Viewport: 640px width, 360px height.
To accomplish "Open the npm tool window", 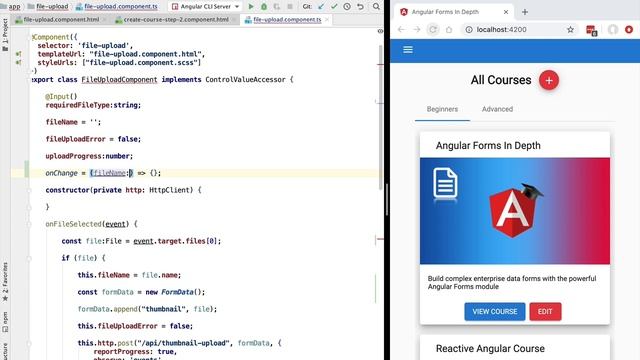I will 5,322.
